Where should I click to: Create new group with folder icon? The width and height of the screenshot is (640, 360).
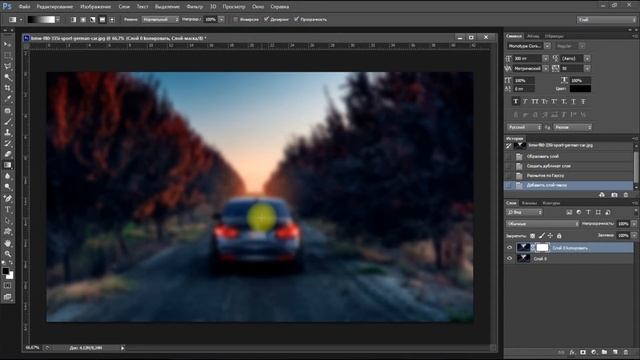604,352
